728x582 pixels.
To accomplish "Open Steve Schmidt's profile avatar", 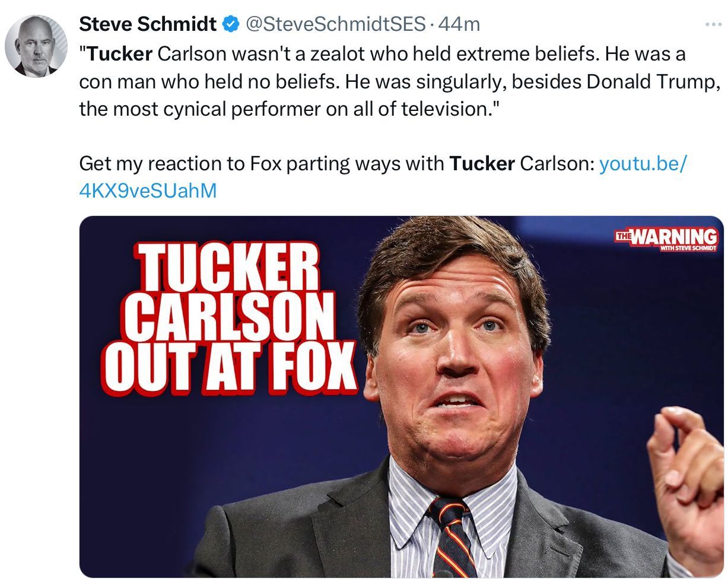I will point(36,46).
